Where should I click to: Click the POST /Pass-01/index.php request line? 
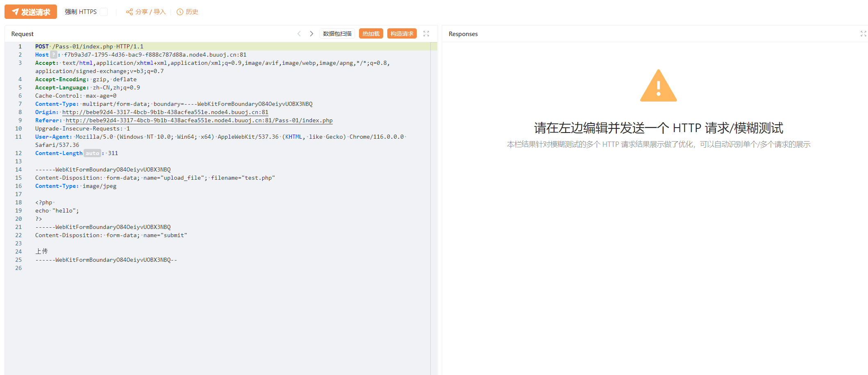point(89,46)
